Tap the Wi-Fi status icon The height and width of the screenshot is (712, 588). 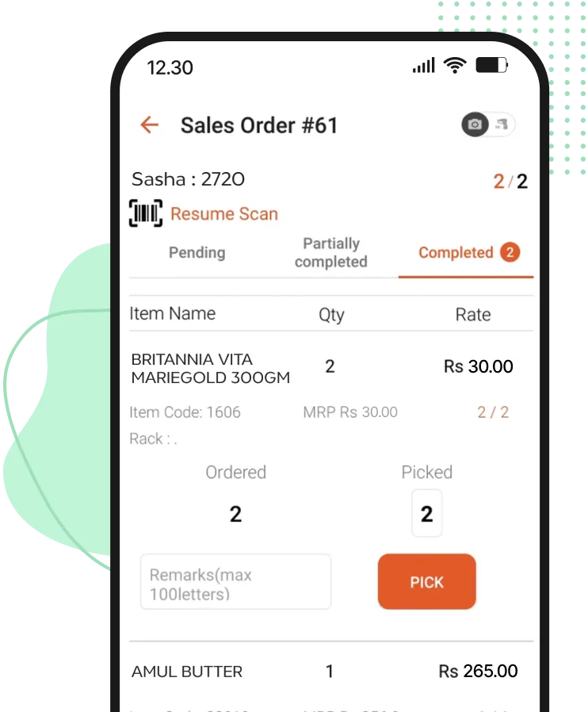click(x=455, y=65)
